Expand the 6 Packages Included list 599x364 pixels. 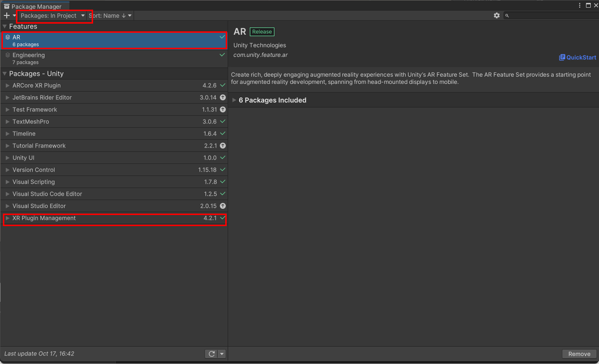pyautogui.click(x=235, y=100)
